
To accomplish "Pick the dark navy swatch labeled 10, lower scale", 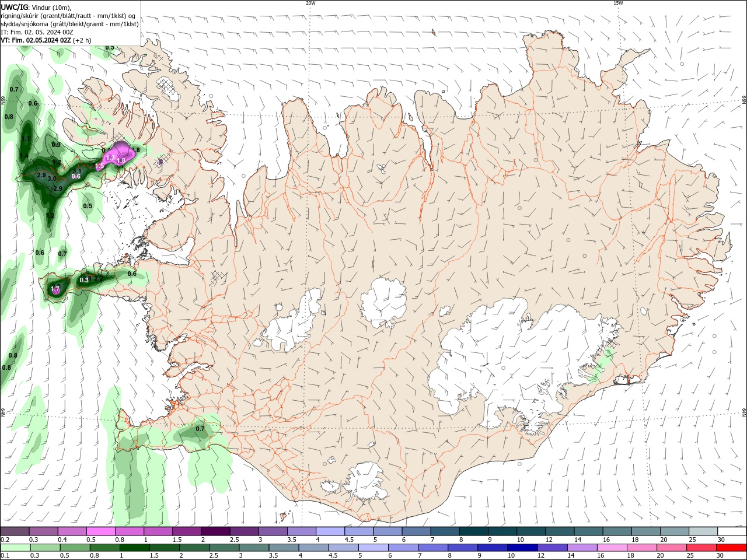I will [x=522, y=548].
